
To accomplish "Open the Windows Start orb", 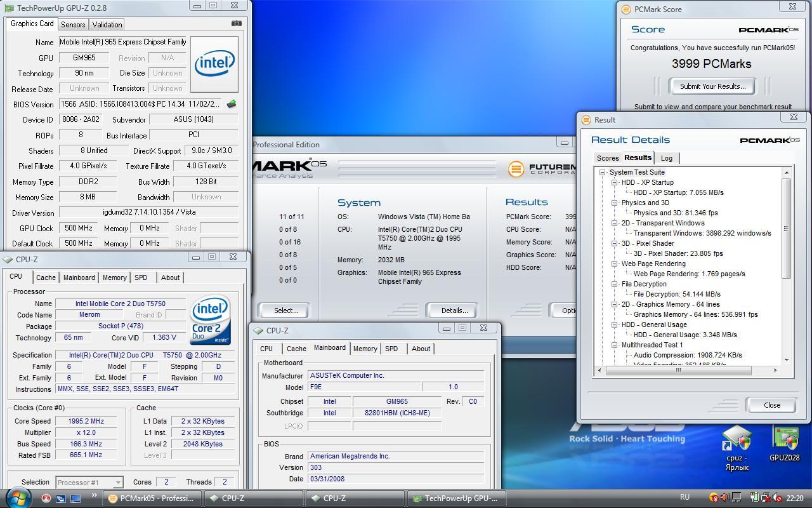I will pyautogui.click(x=18, y=497).
